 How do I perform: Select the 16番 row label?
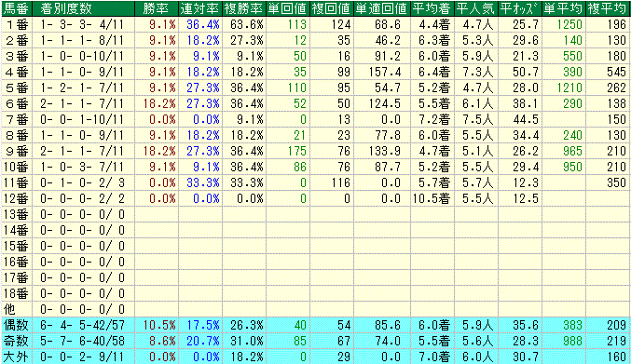click(x=17, y=262)
